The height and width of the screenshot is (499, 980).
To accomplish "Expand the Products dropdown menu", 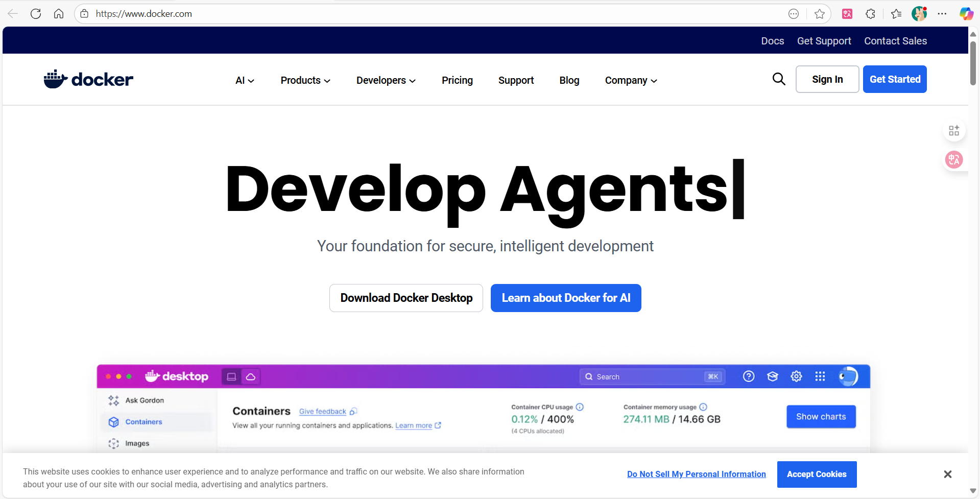I will tap(305, 81).
